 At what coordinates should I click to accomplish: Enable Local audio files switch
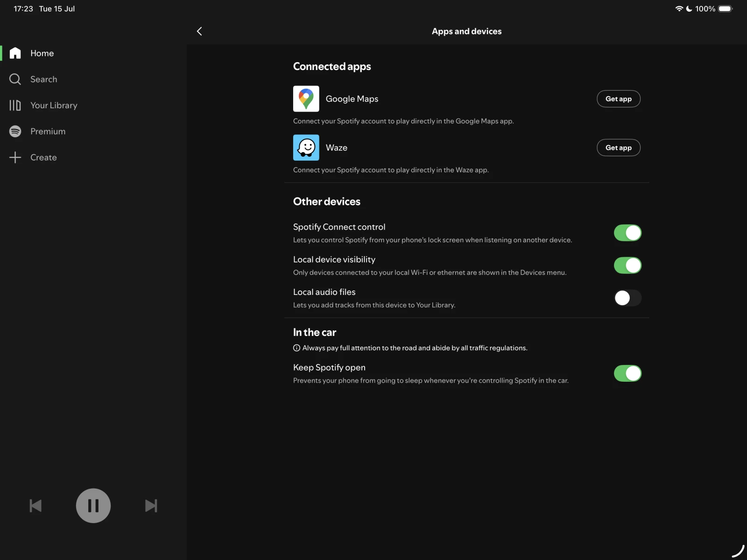[627, 298]
